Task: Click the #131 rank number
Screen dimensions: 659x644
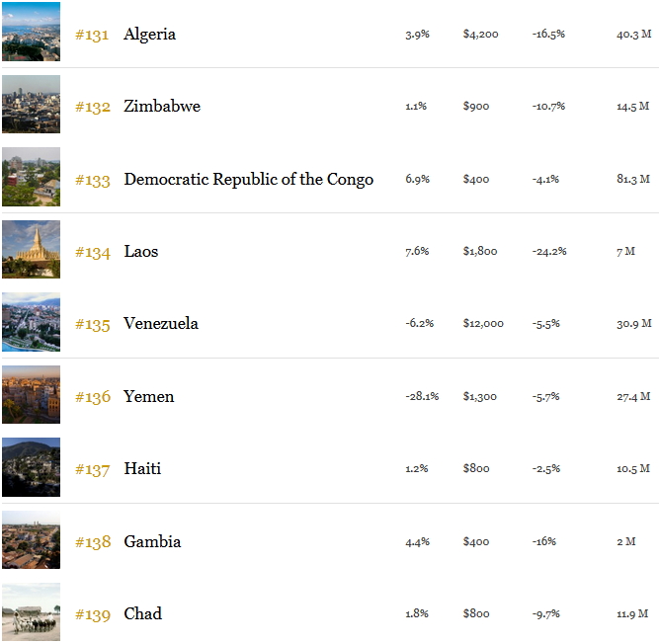Action: [92, 35]
